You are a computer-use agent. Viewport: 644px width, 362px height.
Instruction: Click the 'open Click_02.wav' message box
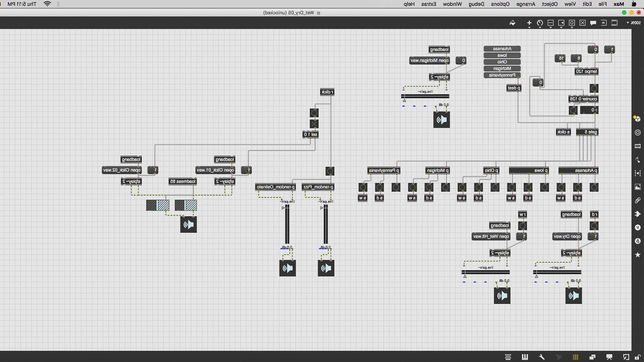(122, 170)
